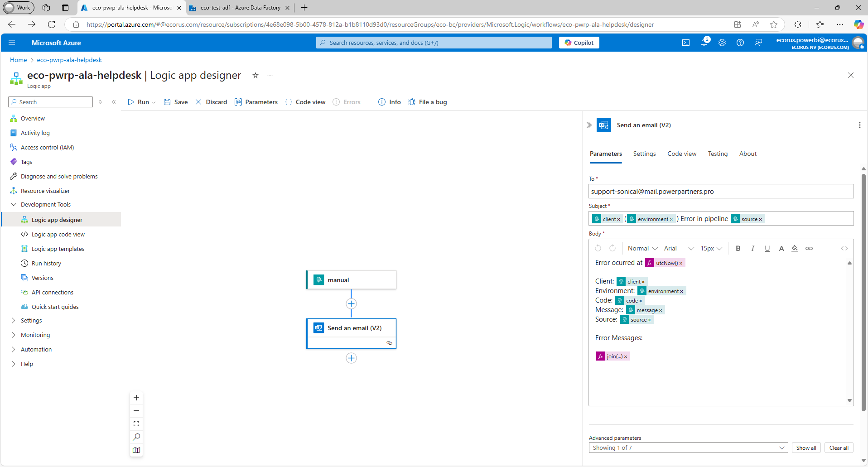
Task: Open the Azure help icon
Action: click(740, 43)
